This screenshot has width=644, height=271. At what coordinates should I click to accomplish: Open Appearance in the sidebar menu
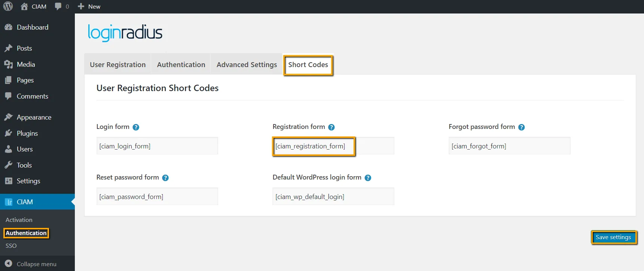pos(34,117)
